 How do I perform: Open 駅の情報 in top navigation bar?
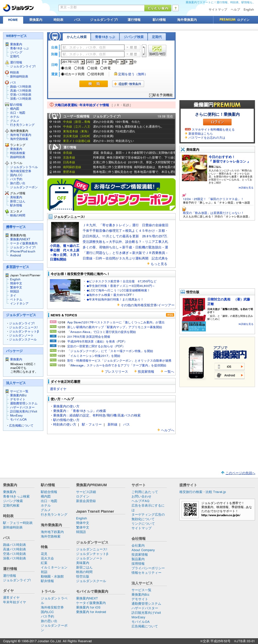tap(159, 20)
